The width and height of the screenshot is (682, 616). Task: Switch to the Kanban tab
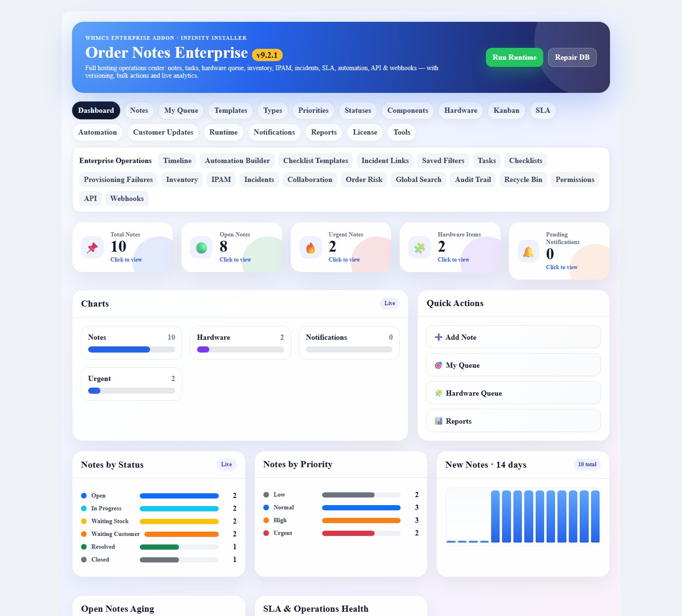506,110
